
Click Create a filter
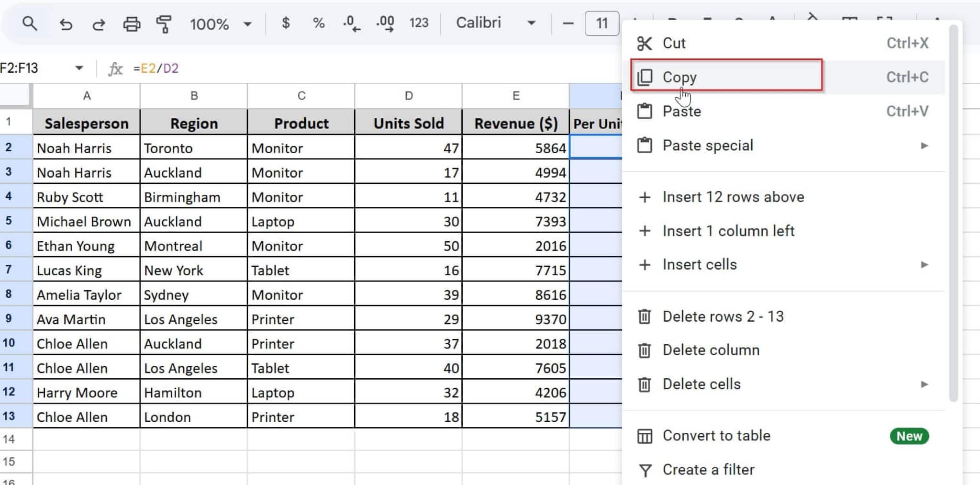(x=708, y=469)
